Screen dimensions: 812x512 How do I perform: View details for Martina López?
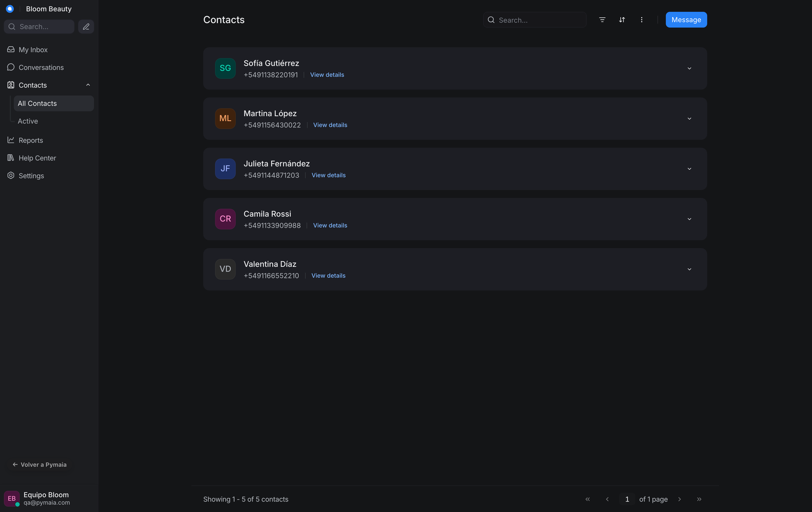[330, 125]
